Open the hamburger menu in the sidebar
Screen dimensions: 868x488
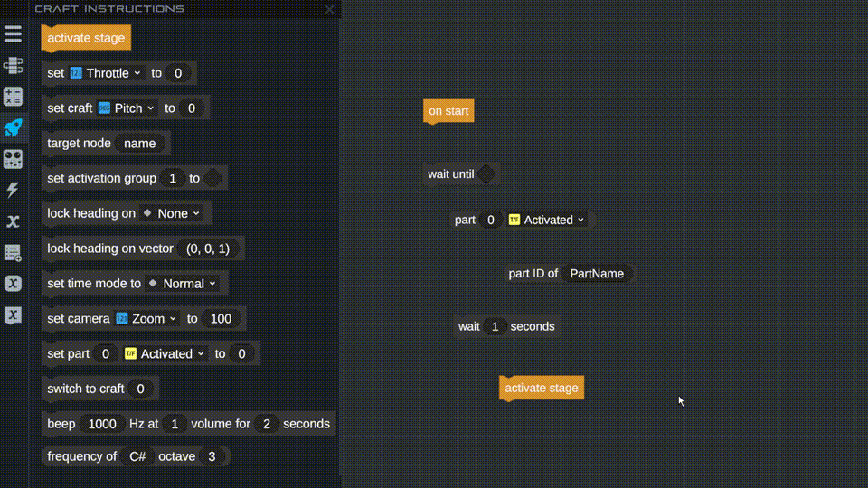[13, 34]
